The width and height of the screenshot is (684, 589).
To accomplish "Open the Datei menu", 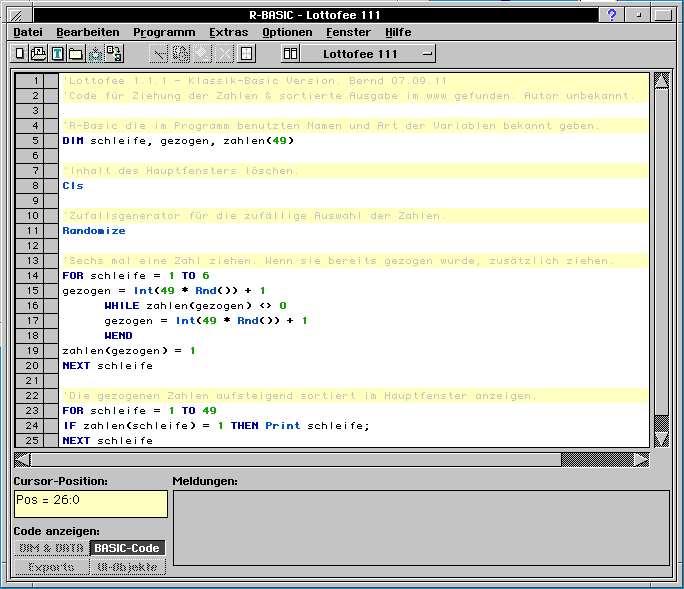I will click(28, 32).
